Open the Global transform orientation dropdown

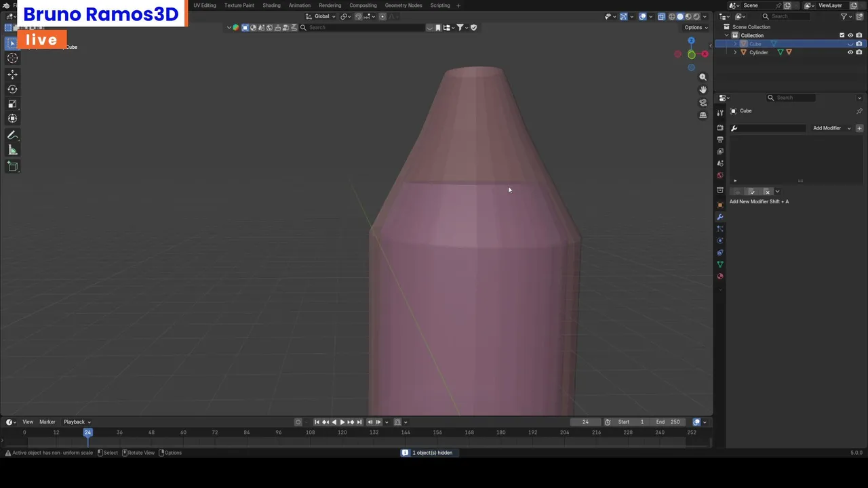[321, 16]
